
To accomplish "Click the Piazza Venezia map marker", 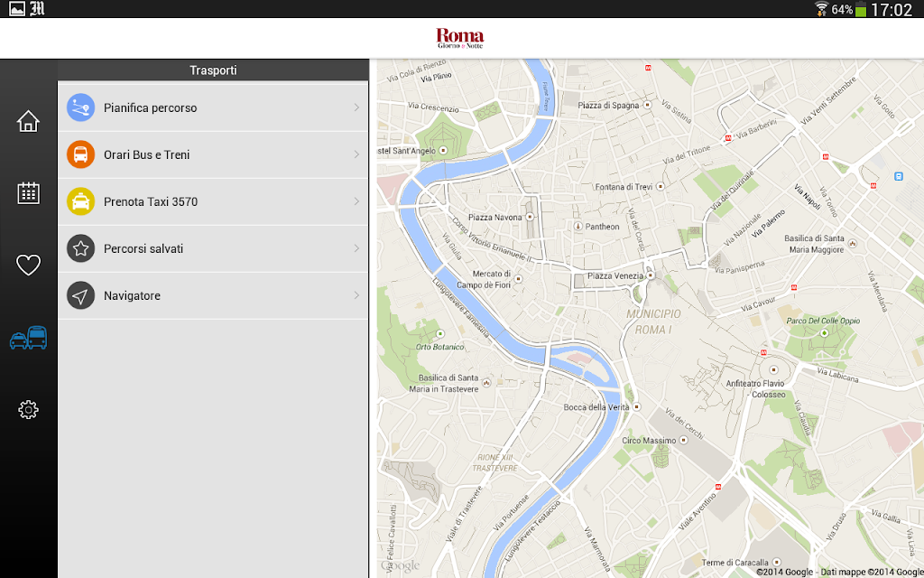I will (x=651, y=275).
